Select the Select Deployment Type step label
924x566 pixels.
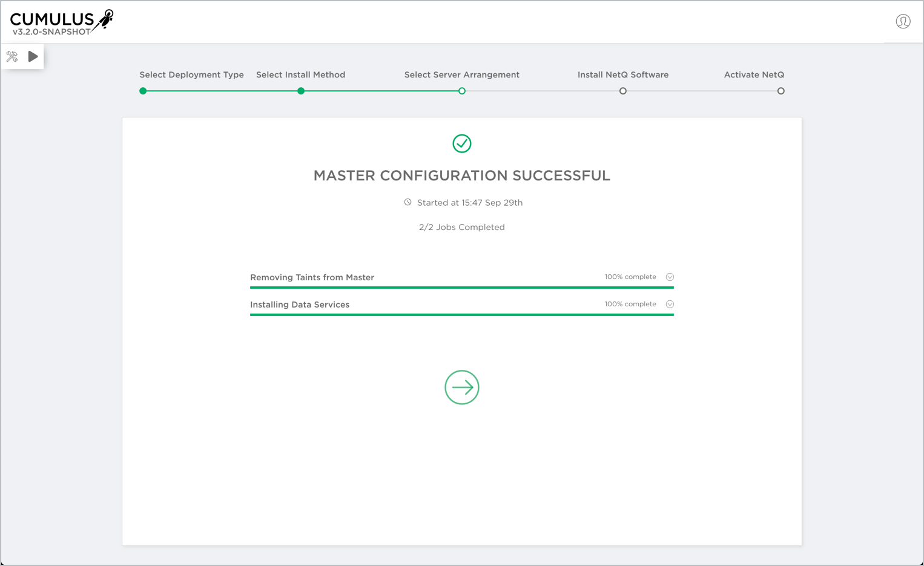point(191,75)
